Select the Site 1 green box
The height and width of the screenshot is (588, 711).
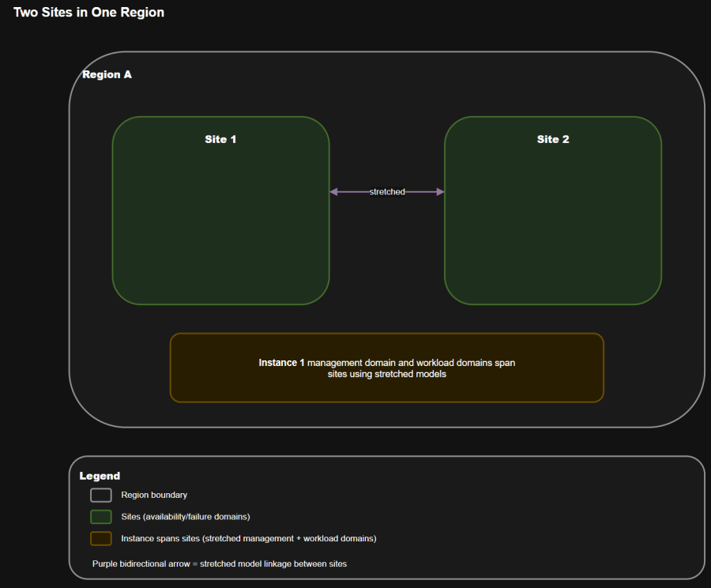[x=220, y=229]
